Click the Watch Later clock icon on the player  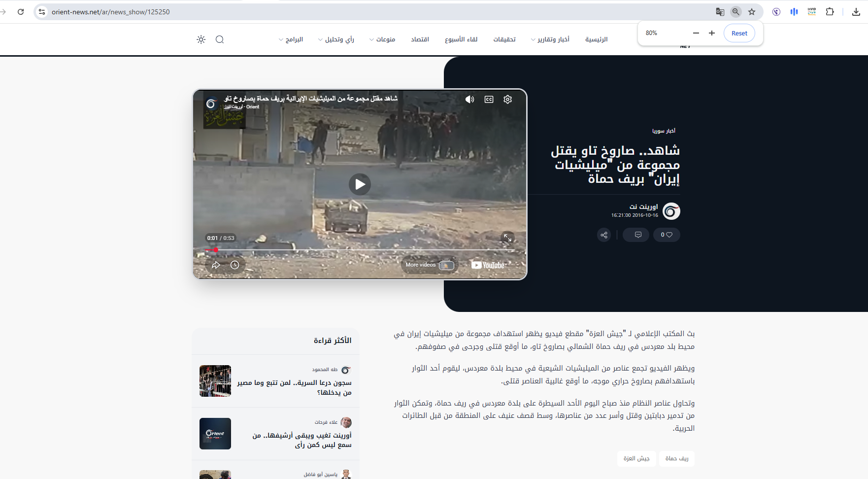tap(235, 265)
